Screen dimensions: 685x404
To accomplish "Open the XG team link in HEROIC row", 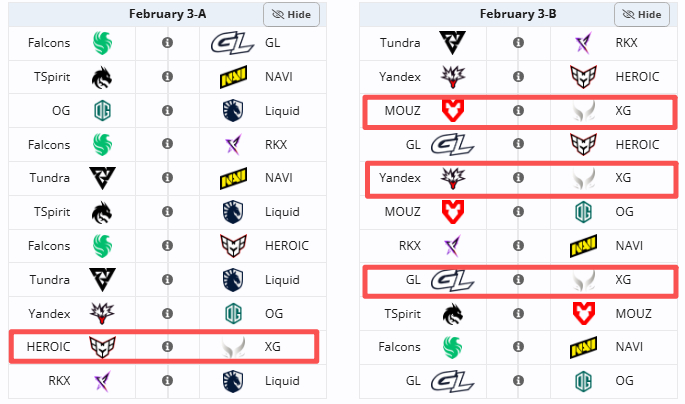I will 273,347.
